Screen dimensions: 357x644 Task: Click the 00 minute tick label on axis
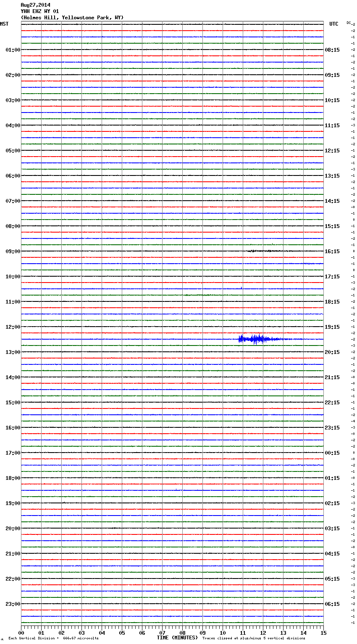tap(21, 633)
